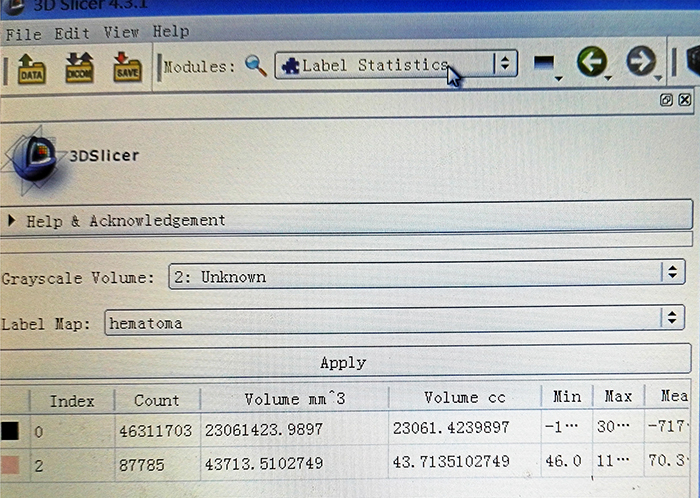Open the forward arrow history dropdown
The height and width of the screenshot is (498, 700).
[x=658, y=79]
